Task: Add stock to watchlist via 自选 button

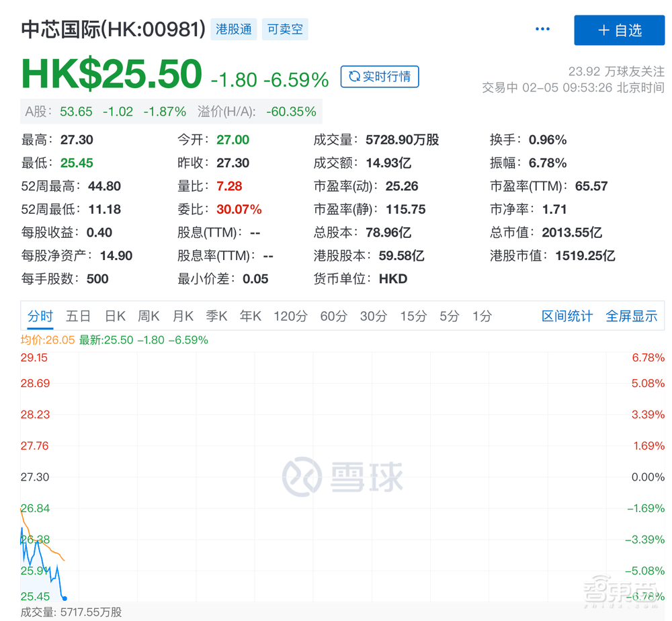Action: click(x=619, y=30)
